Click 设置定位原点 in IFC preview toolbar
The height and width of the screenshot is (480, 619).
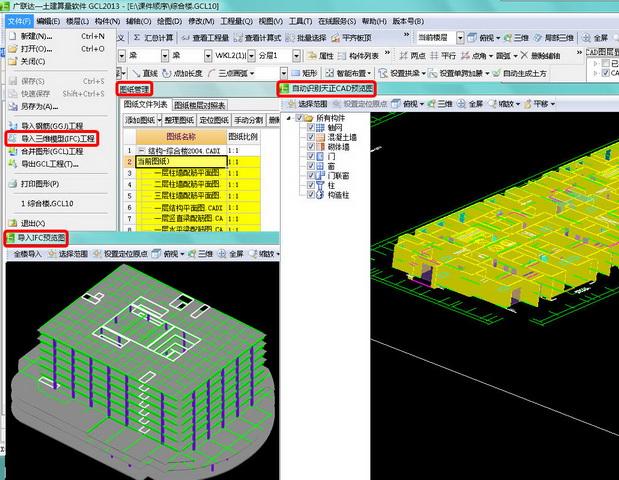tap(120, 254)
